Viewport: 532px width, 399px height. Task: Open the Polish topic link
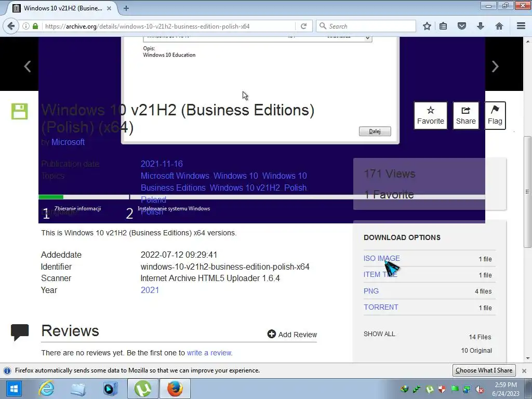(x=295, y=188)
